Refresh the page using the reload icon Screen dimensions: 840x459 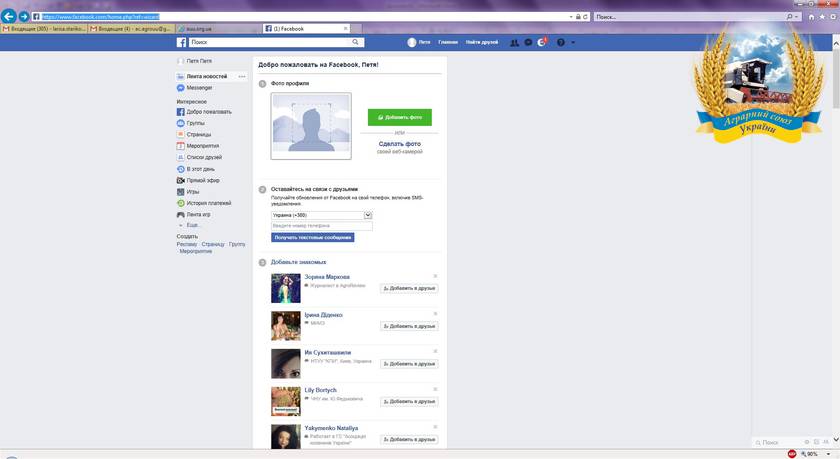point(585,17)
